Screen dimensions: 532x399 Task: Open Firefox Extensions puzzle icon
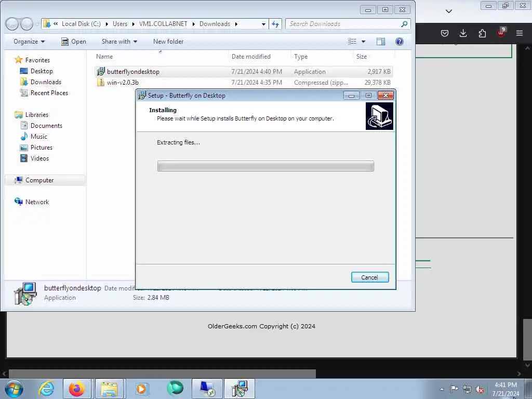coord(482,33)
